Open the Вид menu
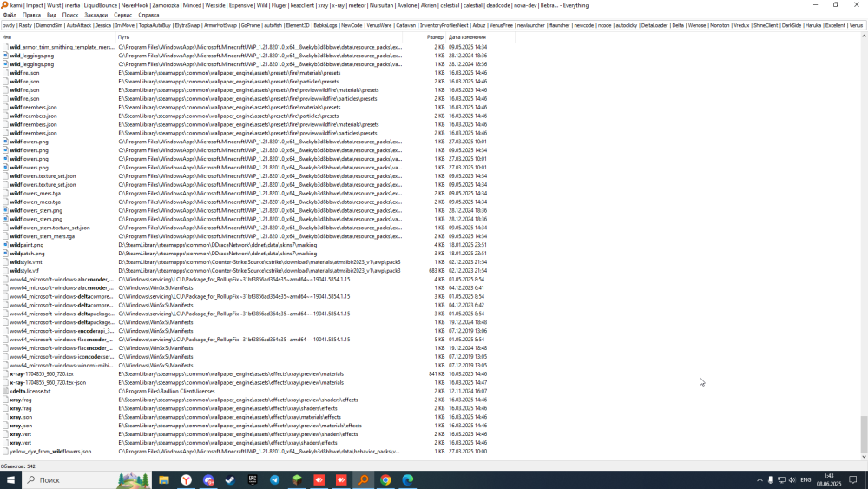Viewport: 868px width, 489px height. (51, 15)
